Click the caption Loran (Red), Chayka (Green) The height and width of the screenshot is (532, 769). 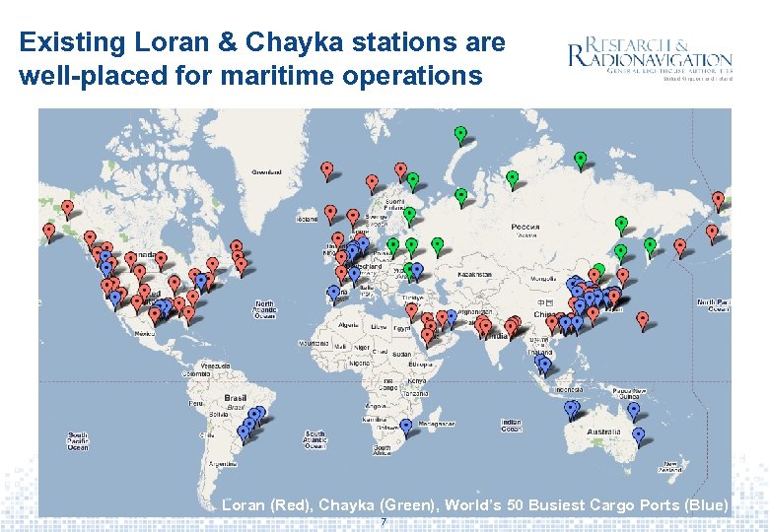[x=475, y=504]
